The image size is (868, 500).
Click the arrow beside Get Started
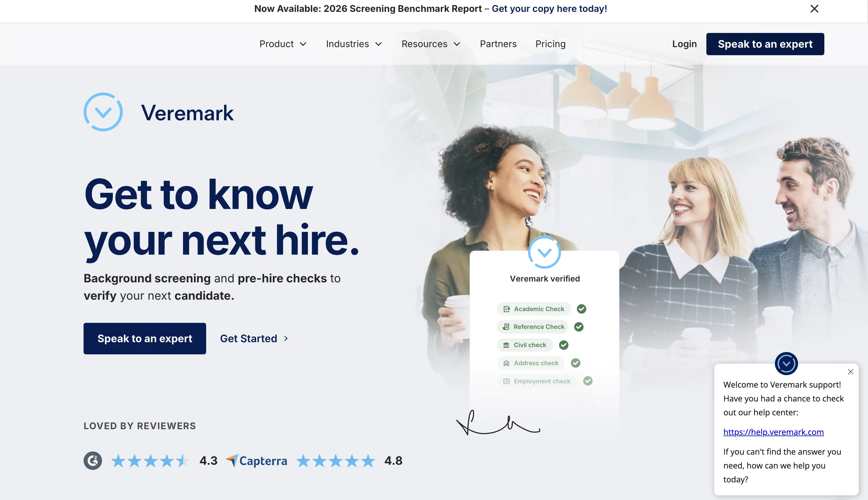(x=286, y=339)
